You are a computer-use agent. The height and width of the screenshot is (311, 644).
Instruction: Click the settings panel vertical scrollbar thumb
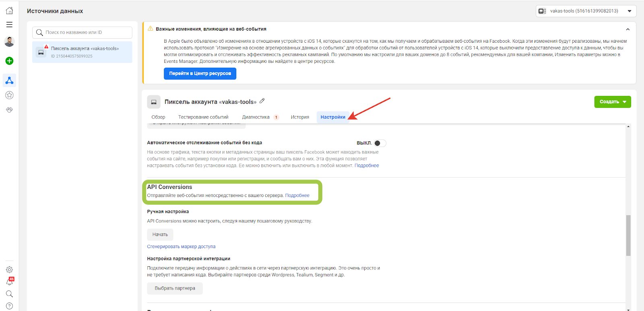coord(628,235)
